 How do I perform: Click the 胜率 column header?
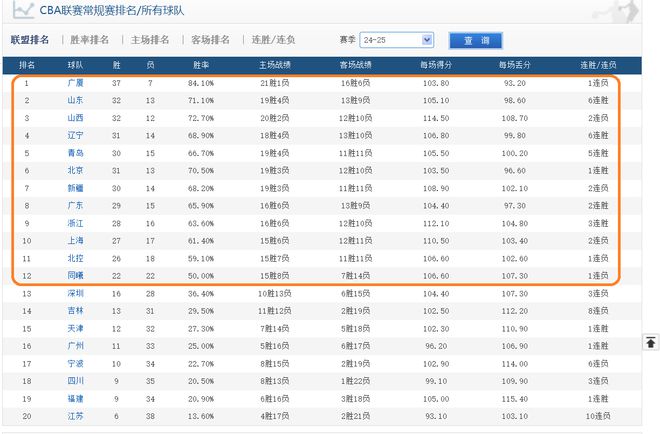(201, 65)
